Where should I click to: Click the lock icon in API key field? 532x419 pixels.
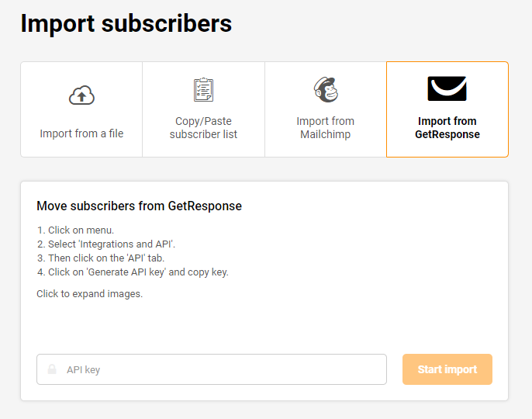click(x=52, y=369)
